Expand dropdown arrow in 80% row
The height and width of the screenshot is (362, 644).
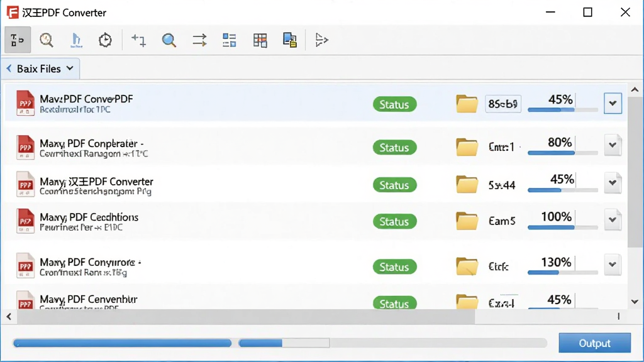coord(613,145)
